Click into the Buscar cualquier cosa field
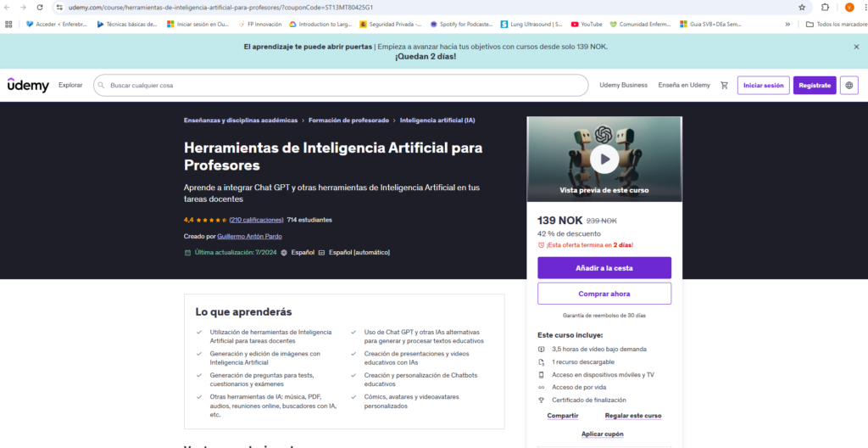 tap(341, 86)
